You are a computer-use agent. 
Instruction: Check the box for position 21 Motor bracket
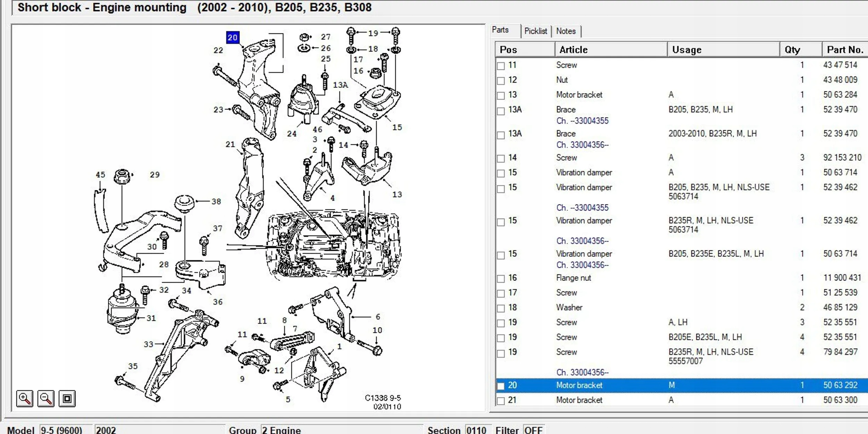pyautogui.click(x=501, y=401)
